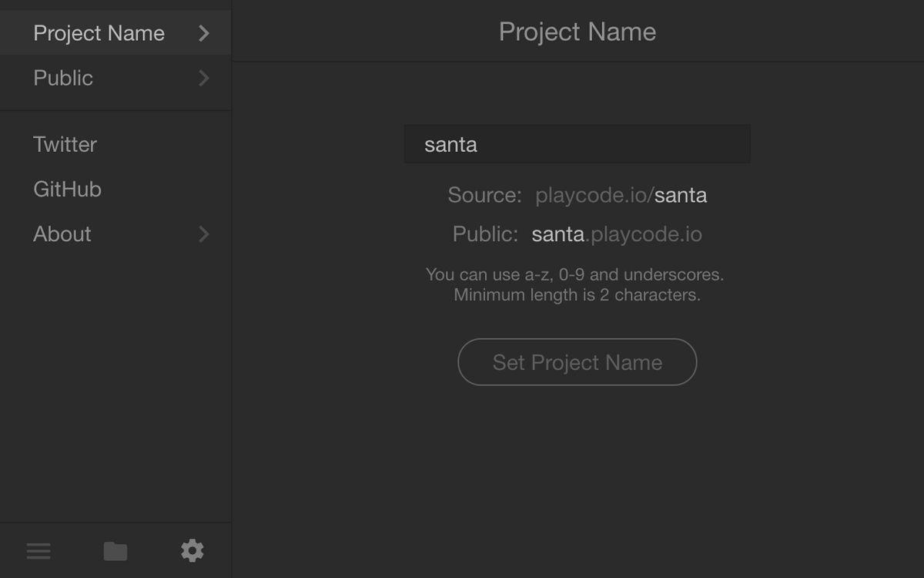This screenshot has height=578, width=924.
Task: Click the Source: label
Action: (x=484, y=196)
